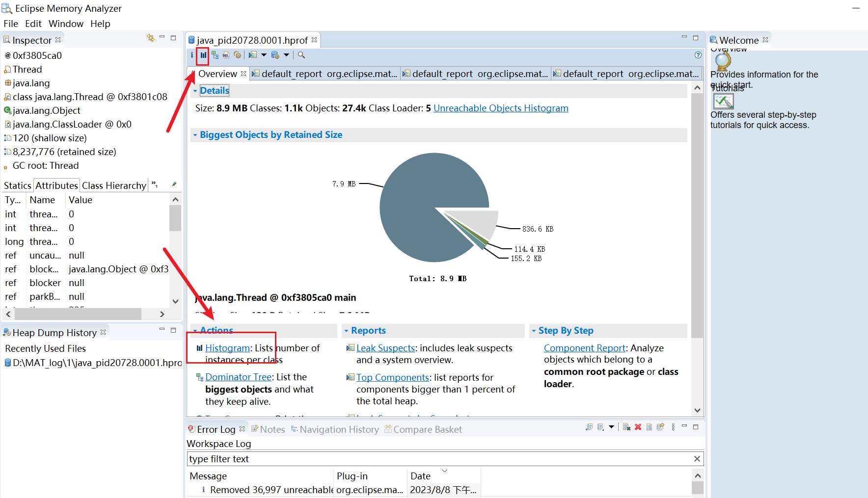Click the magnifier Find Object by Address icon
868x498 pixels.
click(301, 55)
